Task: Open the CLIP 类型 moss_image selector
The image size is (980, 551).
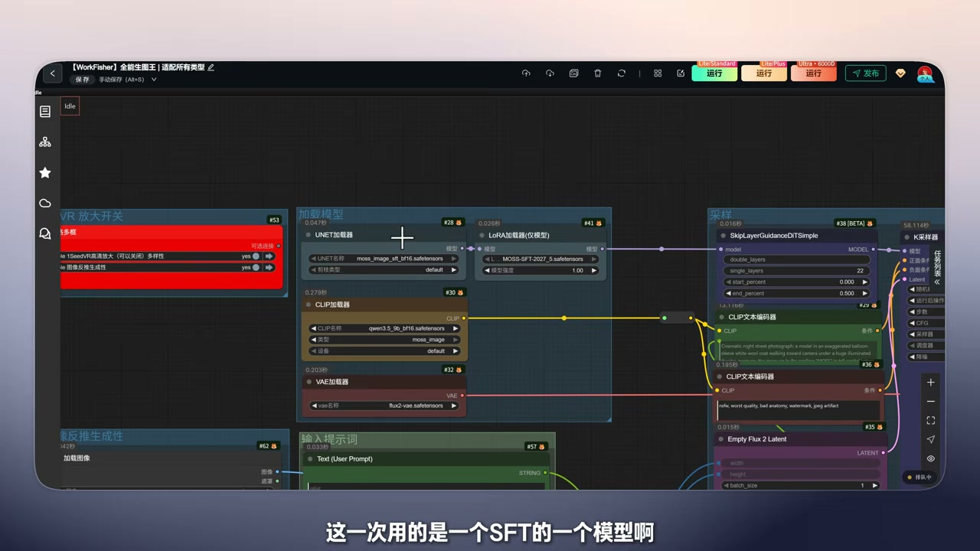Action: pyautogui.click(x=384, y=340)
